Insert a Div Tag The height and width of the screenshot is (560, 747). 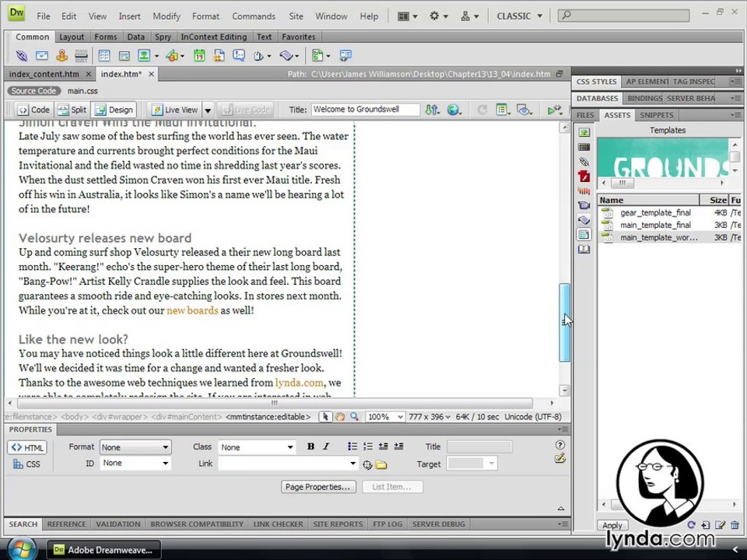tap(124, 56)
